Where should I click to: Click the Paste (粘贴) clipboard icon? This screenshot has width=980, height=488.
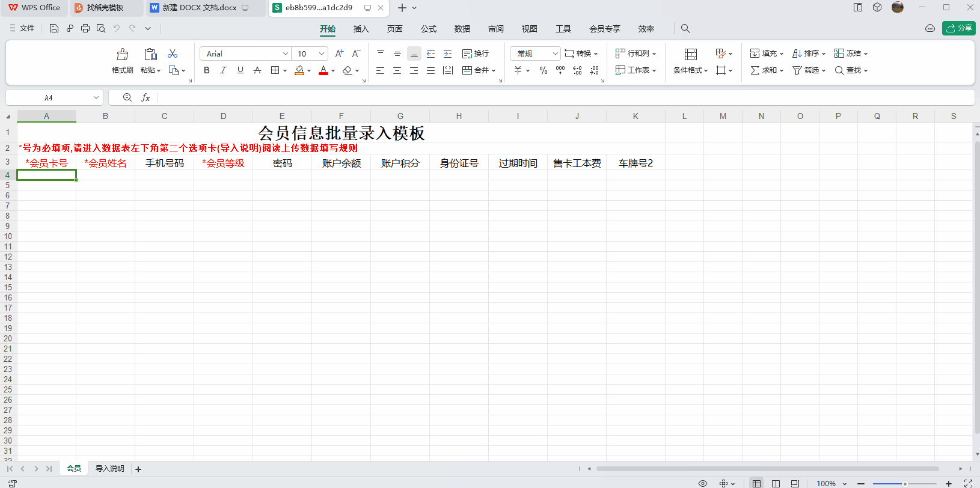pyautogui.click(x=150, y=54)
